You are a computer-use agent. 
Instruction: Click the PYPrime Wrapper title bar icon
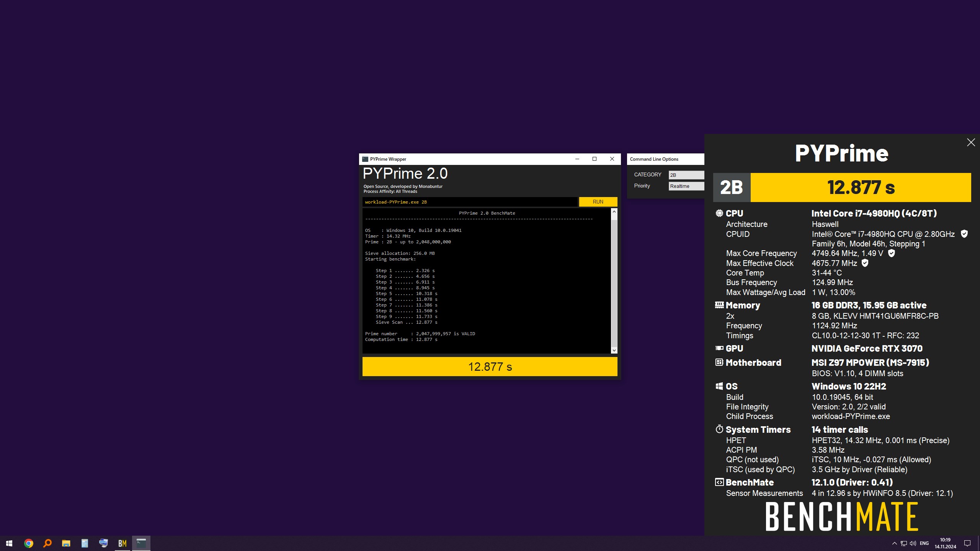pos(365,159)
